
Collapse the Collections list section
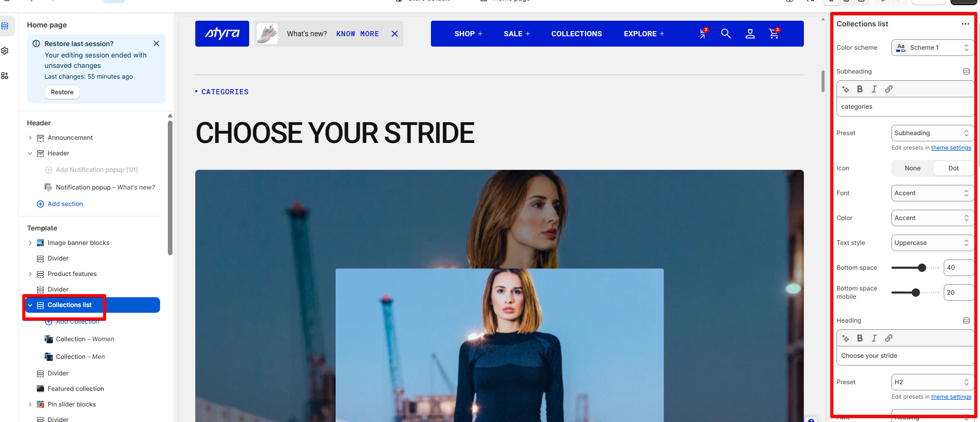pyautogui.click(x=30, y=305)
